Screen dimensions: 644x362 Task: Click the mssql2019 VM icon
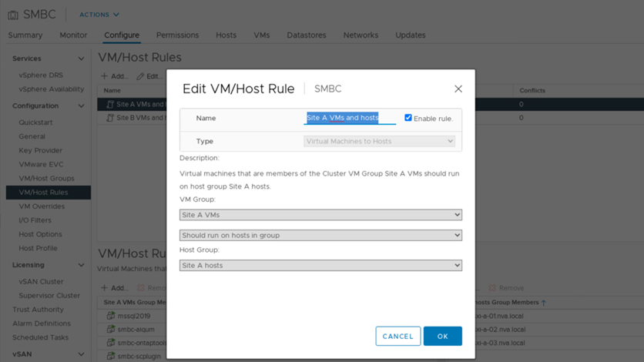110,316
